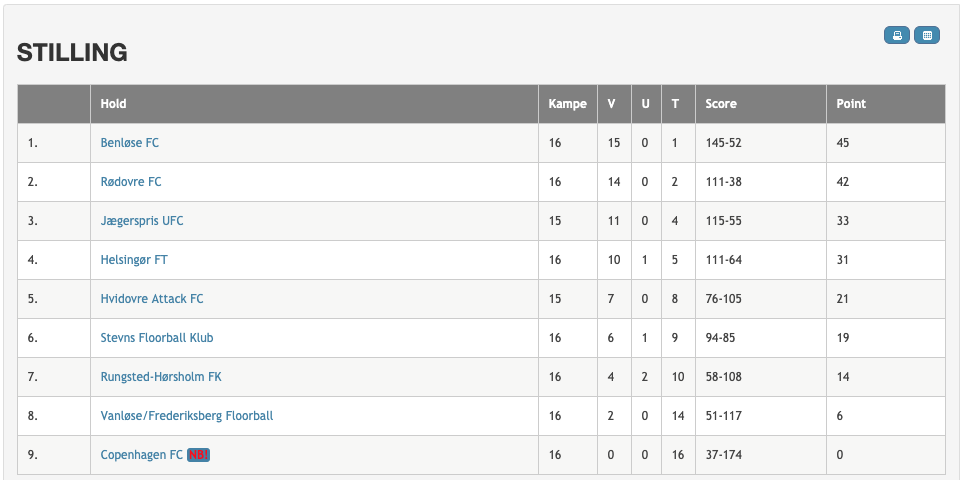The height and width of the screenshot is (480, 961).
Task: Click the Hold column header
Action: click(113, 104)
